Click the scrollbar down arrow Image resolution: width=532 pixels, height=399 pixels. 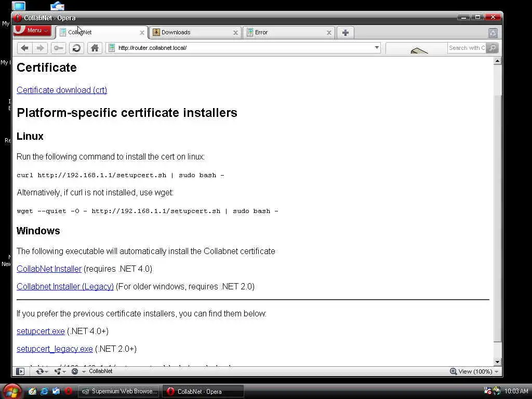pos(497,362)
